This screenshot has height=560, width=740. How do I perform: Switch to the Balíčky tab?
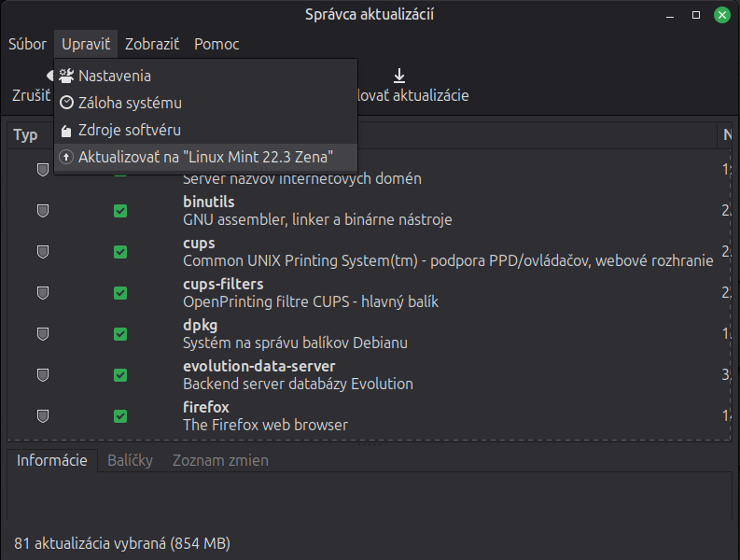tap(130, 460)
